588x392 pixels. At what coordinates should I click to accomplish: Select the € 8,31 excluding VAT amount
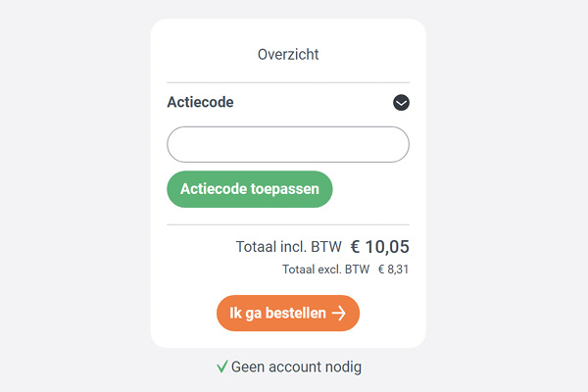(x=393, y=269)
